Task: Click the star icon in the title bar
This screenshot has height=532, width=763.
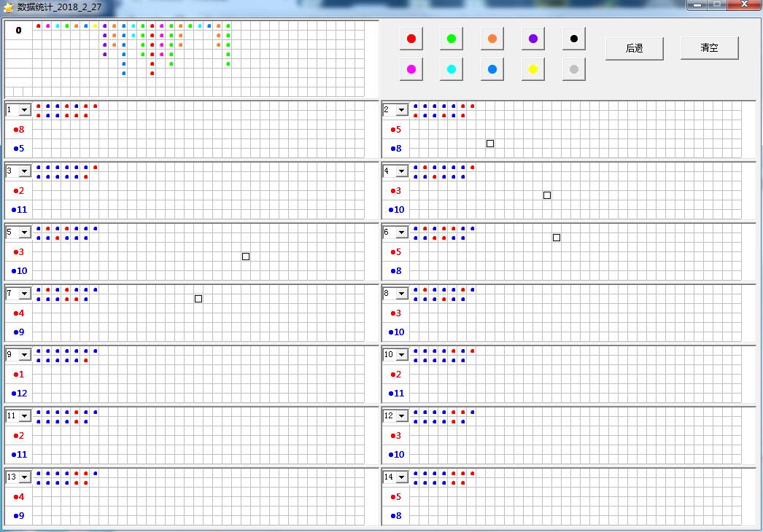Action: (x=9, y=7)
